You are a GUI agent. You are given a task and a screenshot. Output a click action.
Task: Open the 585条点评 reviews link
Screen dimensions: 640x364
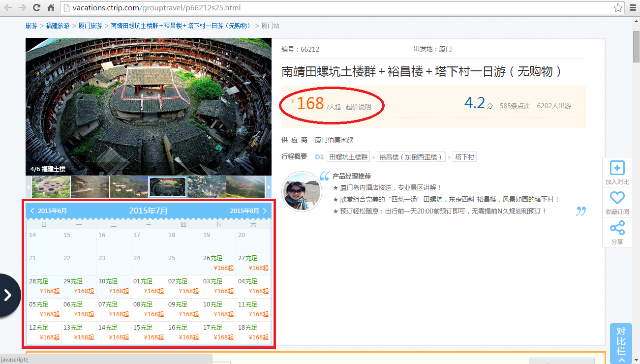(x=515, y=106)
